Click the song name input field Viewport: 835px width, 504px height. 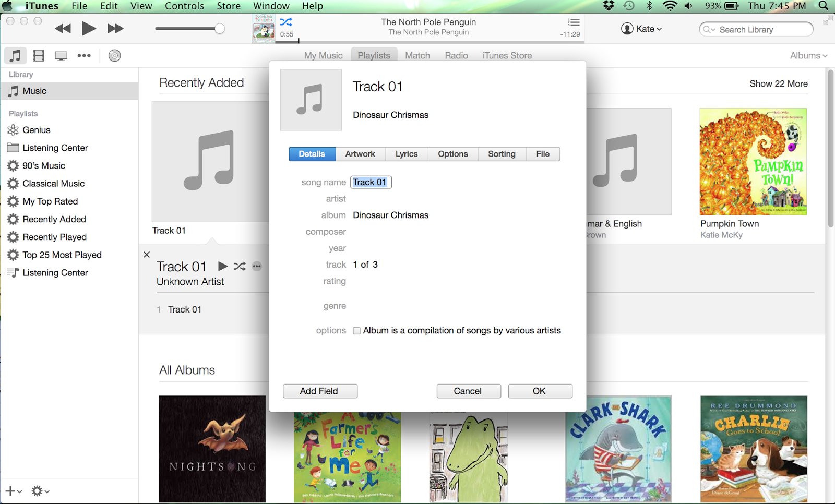coord(371,182)
